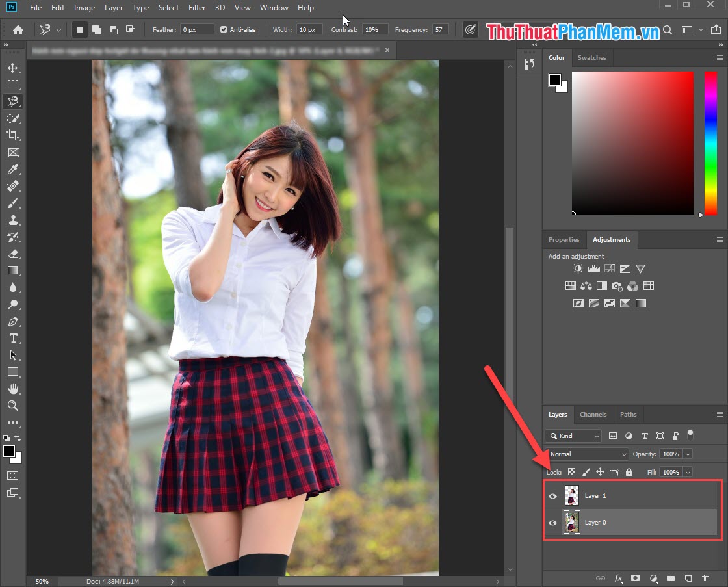
Task: Switch to the Channels tab
Action: pos(593,414)
